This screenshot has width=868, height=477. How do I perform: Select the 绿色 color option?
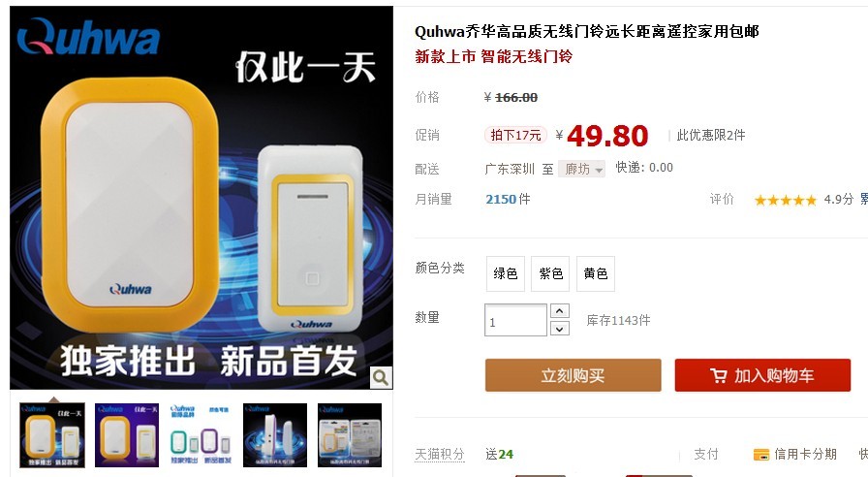point(506,273)
